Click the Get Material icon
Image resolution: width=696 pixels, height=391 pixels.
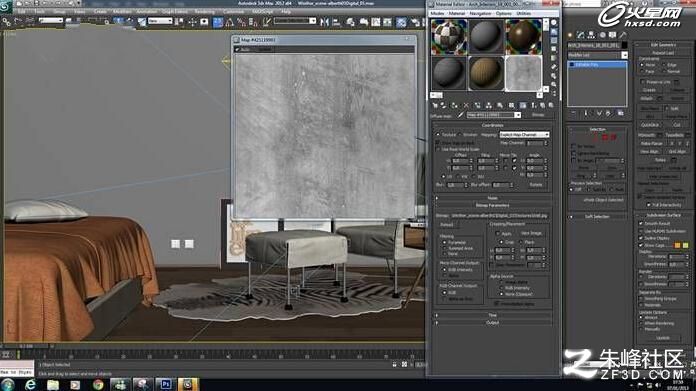(x=435, y=106)
